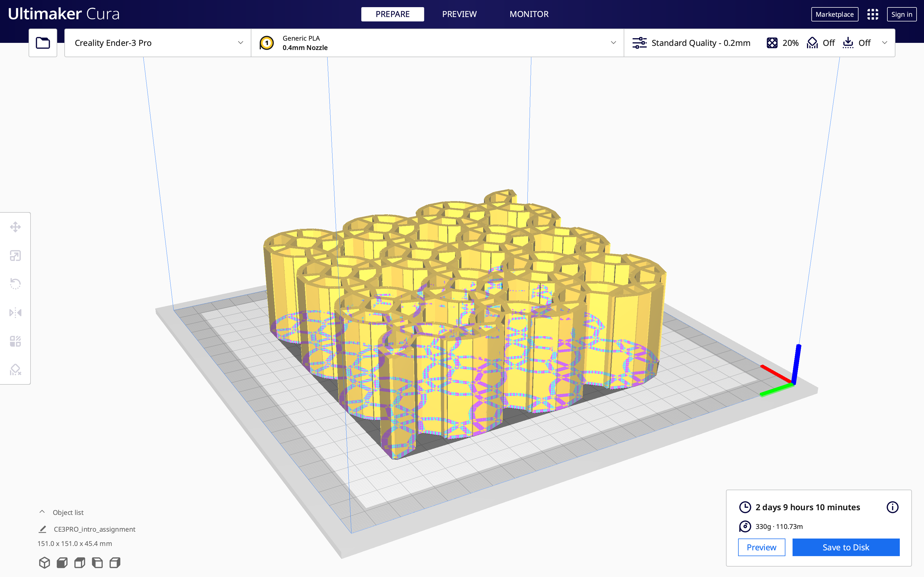Select the Mirror tool in the left toolbar
924x577 pixels.
15,313
